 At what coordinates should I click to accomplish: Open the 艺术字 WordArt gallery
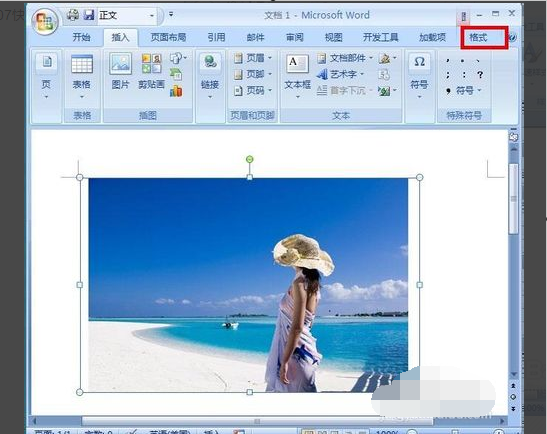click(x=340, y=74)
